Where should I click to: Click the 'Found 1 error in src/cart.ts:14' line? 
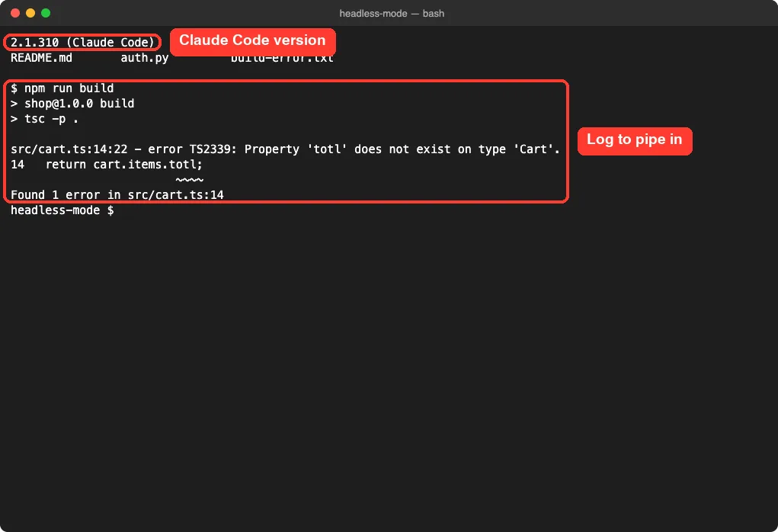click(117, 195)
